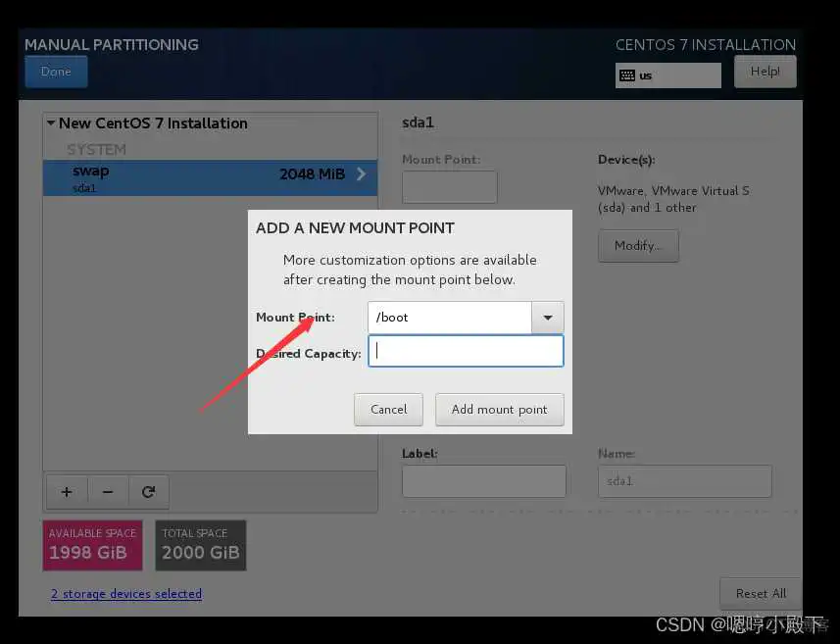Click the plus icon to add partition
Viewport: 840px width, 644px height.
[x=67, y=492]
